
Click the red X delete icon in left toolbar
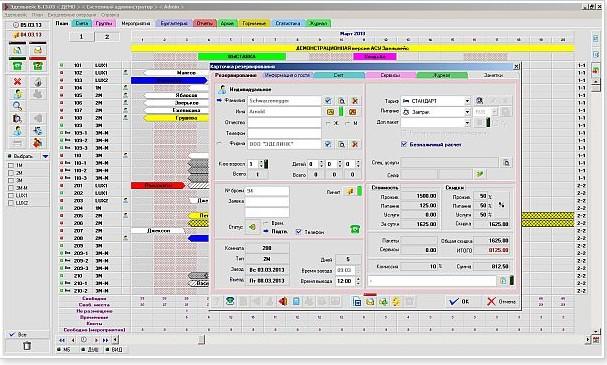[x=17, y=82]
